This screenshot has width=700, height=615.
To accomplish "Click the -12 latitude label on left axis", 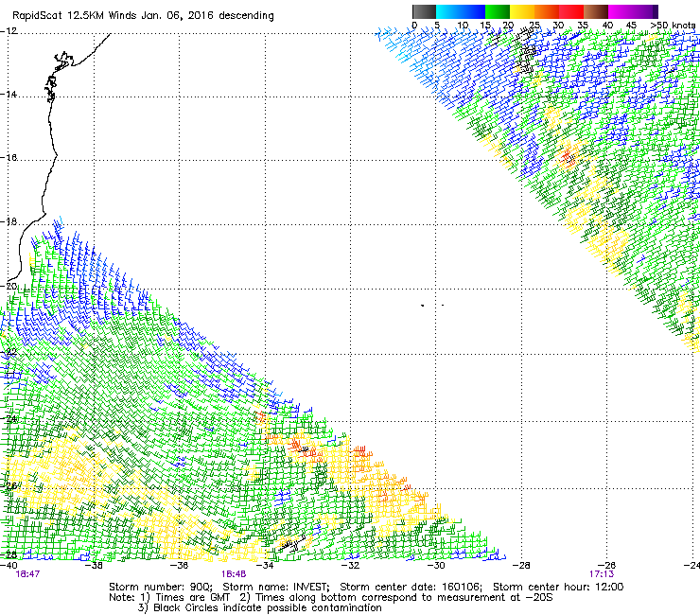I will 9,31.
